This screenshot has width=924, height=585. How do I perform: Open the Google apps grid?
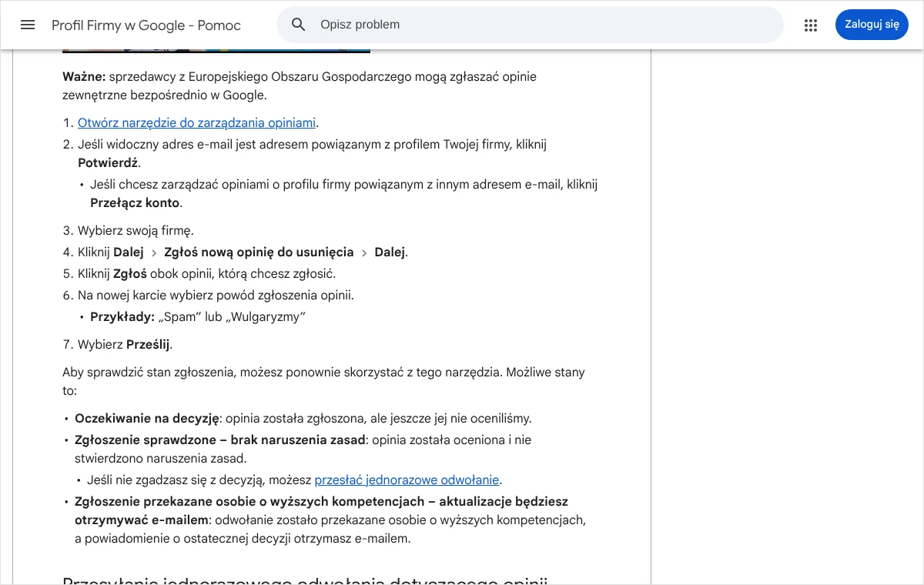[811, 25]
